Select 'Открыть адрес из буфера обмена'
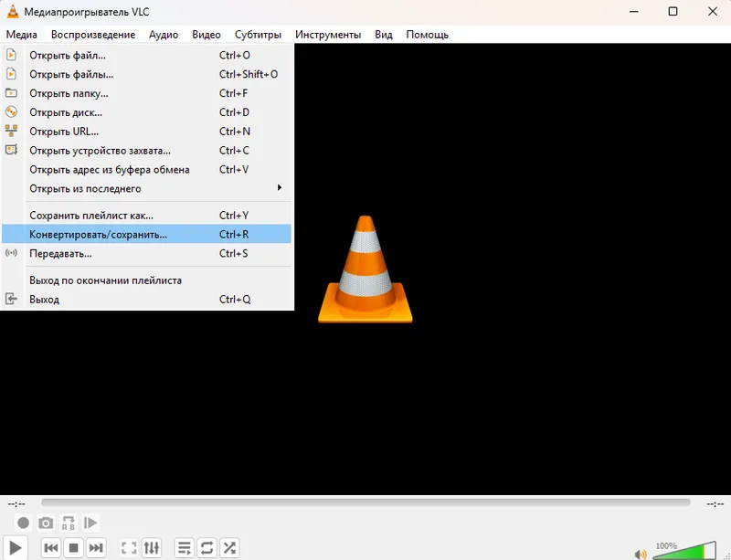This screenshot has height=560, width=731. click(147, 170)
